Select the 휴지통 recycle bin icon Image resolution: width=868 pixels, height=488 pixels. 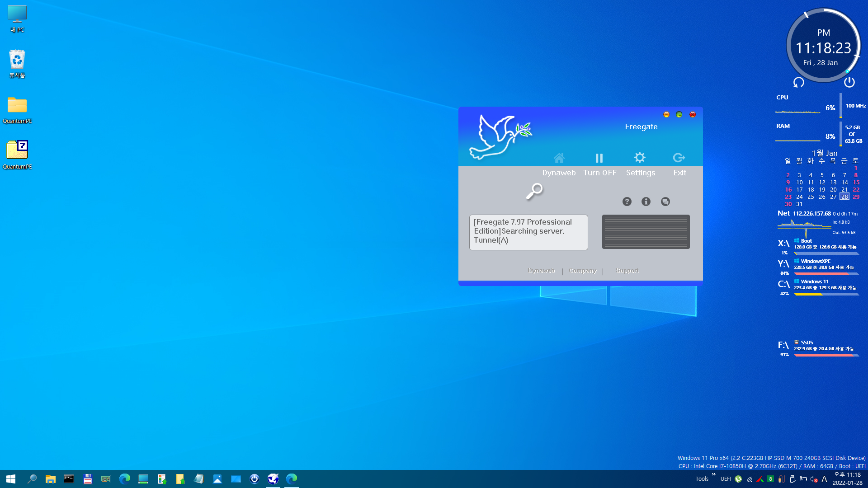tap(17, 64)
